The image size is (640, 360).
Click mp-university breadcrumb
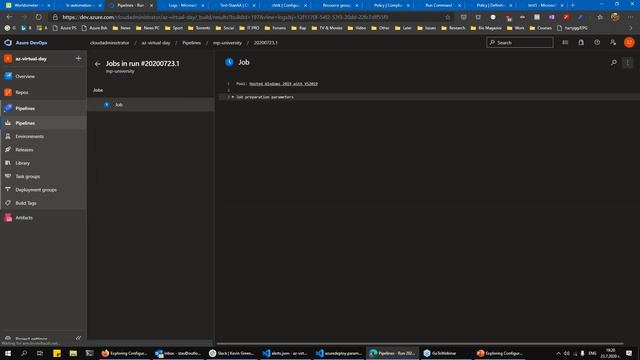227,42
